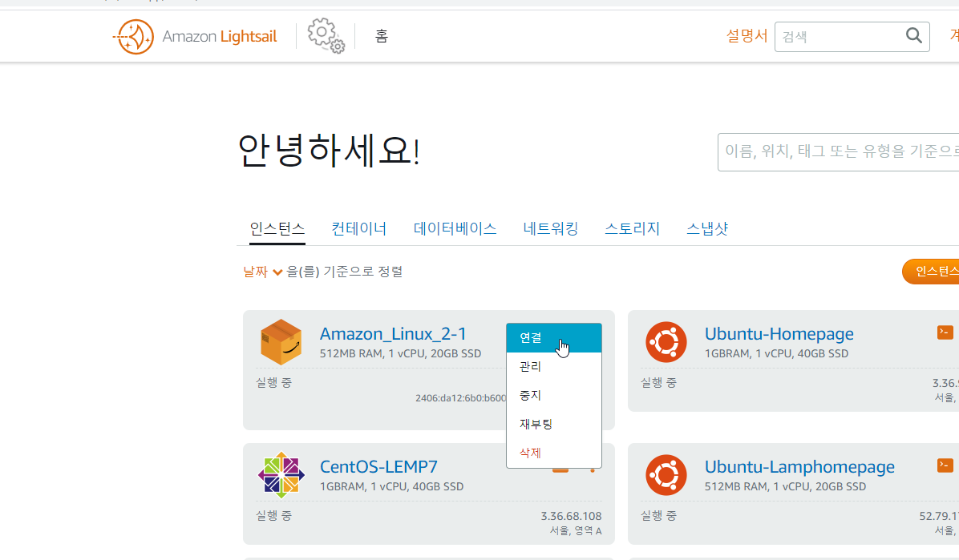Open the 설명서 documentation link
The image size is (959, 560).
click(747, 36)
